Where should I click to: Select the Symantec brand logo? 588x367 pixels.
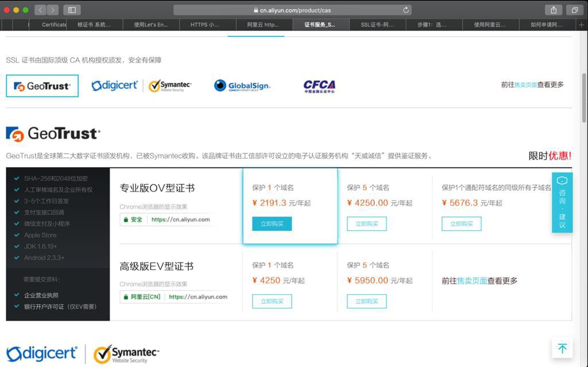(x=170, y=86)
